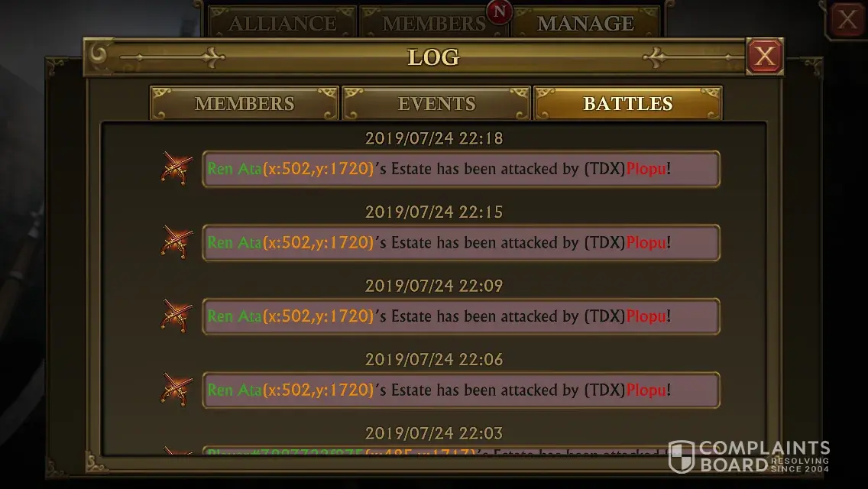Viewport: 868px width, 489px height.
Task: Open the partially visible 22:03 battle entry
Action: [462, 451]
